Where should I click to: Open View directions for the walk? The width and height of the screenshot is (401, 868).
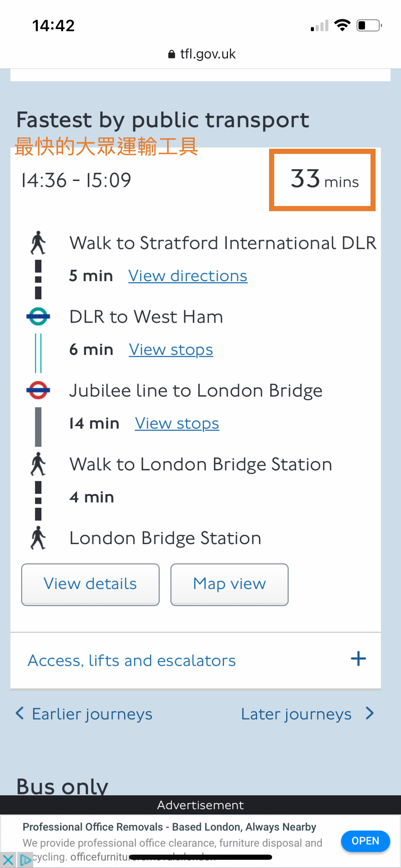pos(188,276)
